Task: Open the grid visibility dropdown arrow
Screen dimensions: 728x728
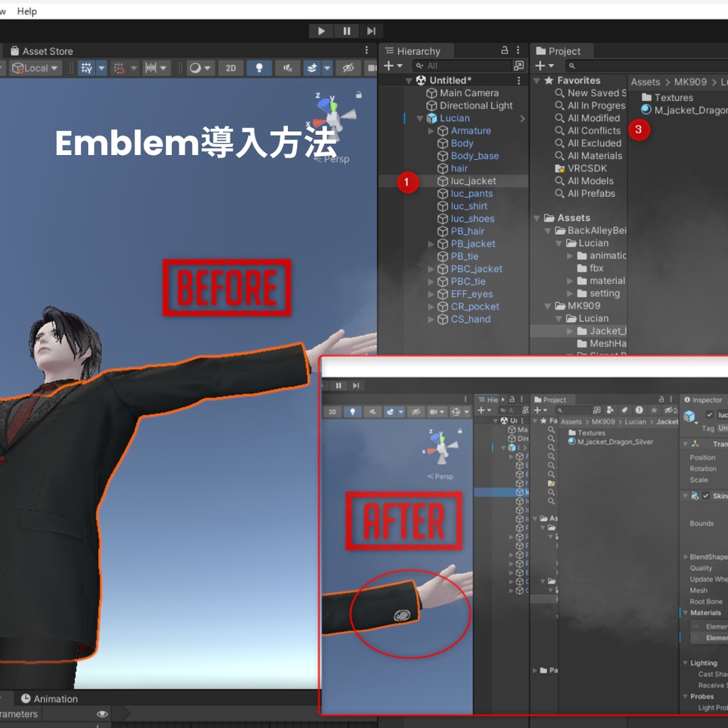Action: tap(101, 68)
